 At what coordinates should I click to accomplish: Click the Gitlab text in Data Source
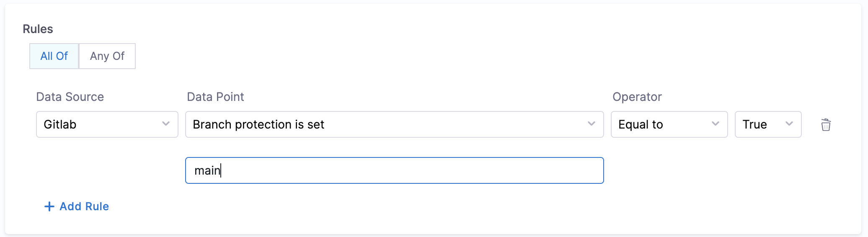[60, 124]
